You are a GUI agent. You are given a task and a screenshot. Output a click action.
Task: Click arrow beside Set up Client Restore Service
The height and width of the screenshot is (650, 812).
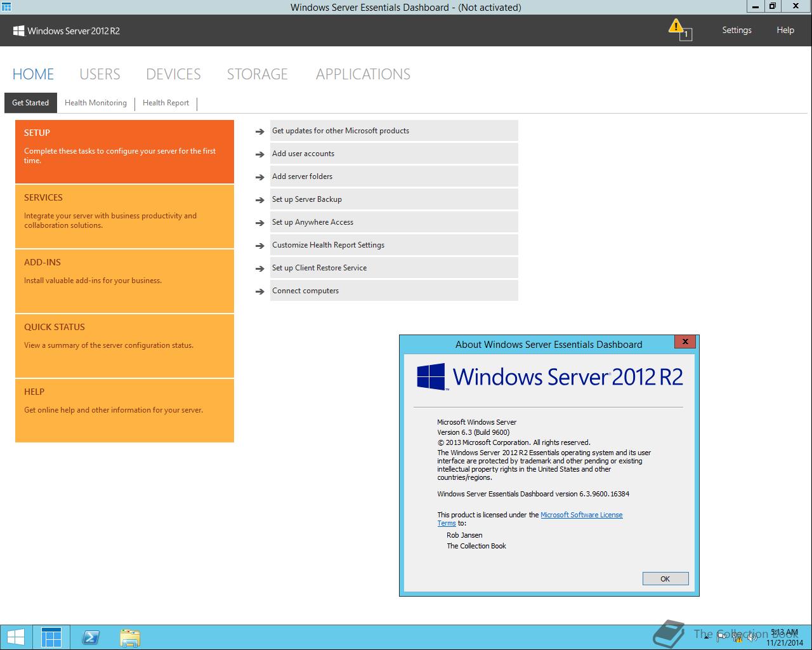[259, 269]
